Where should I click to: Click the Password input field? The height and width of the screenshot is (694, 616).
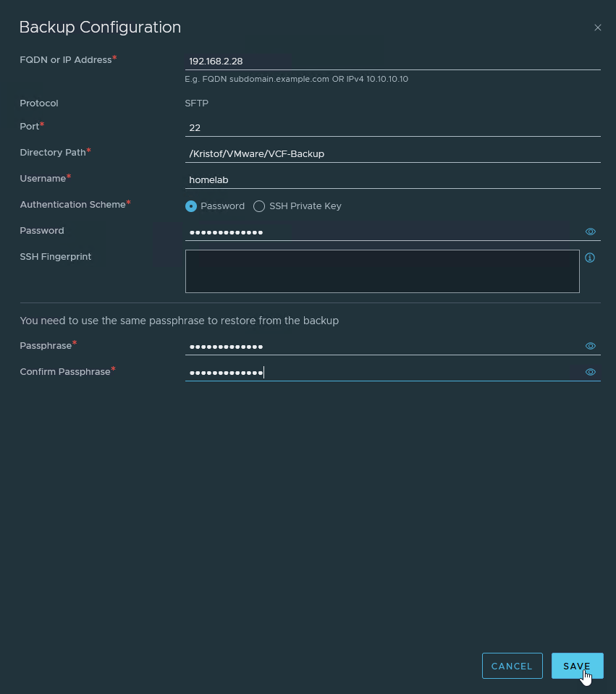coord(384,232)
